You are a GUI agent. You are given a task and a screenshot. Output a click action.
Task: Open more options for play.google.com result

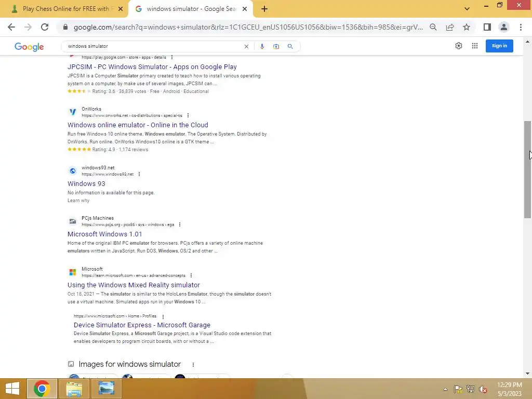click(171, 57)
